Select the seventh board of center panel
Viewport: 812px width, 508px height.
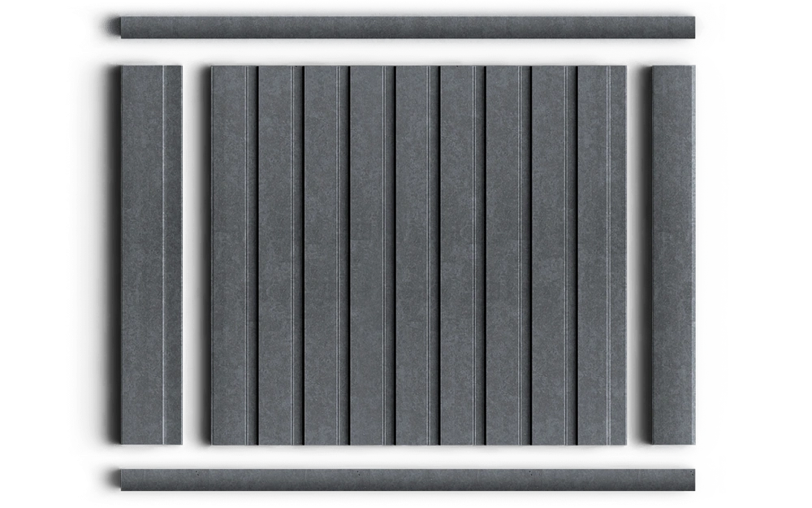[508, 255]
